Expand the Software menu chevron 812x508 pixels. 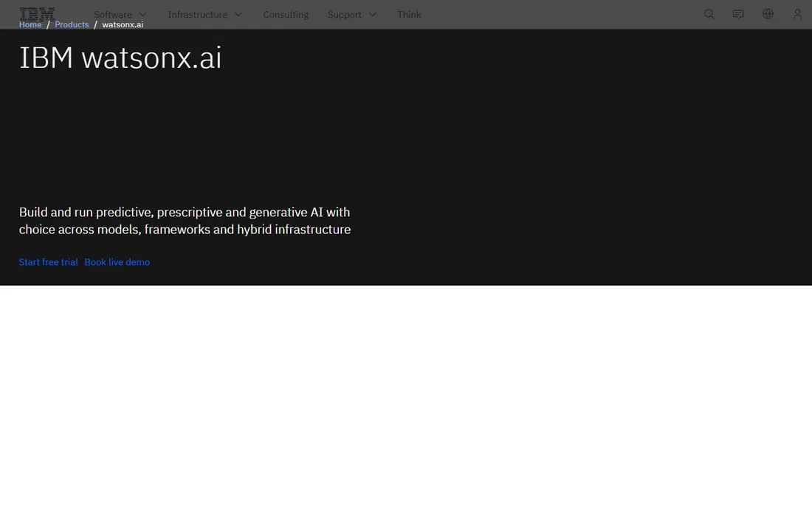pyautogui.click(x=142, y=15)
